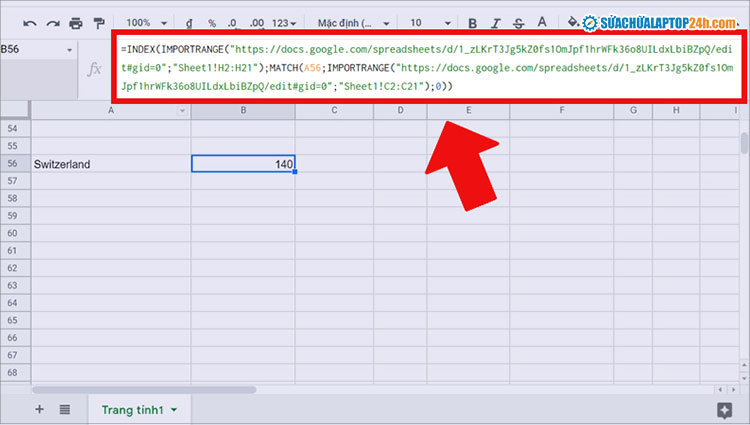This screenshot has height=425, width=750.
Task: Switch to the Trang tính1 sheet tab
Action: (133, 410)
